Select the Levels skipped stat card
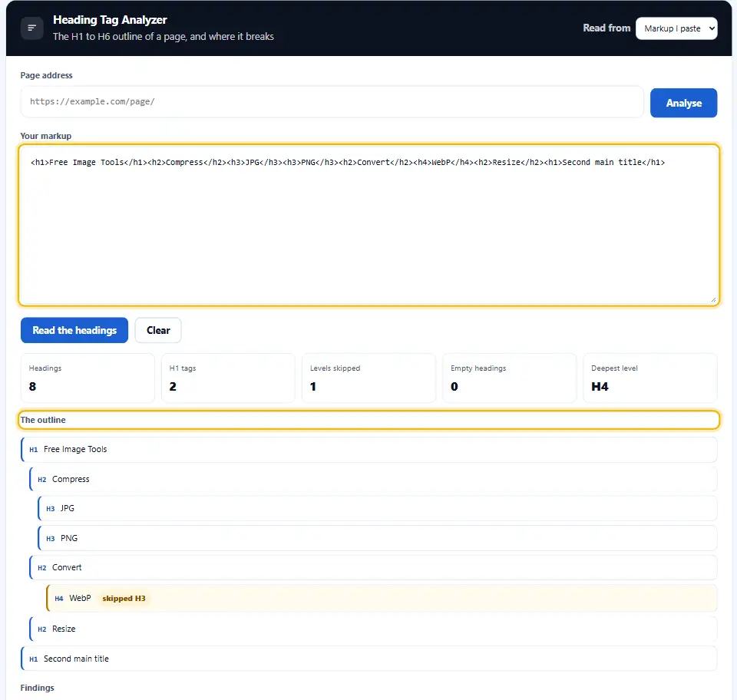Image resolution: width=737 pixels, height=700 pixels. coord(368,378)
